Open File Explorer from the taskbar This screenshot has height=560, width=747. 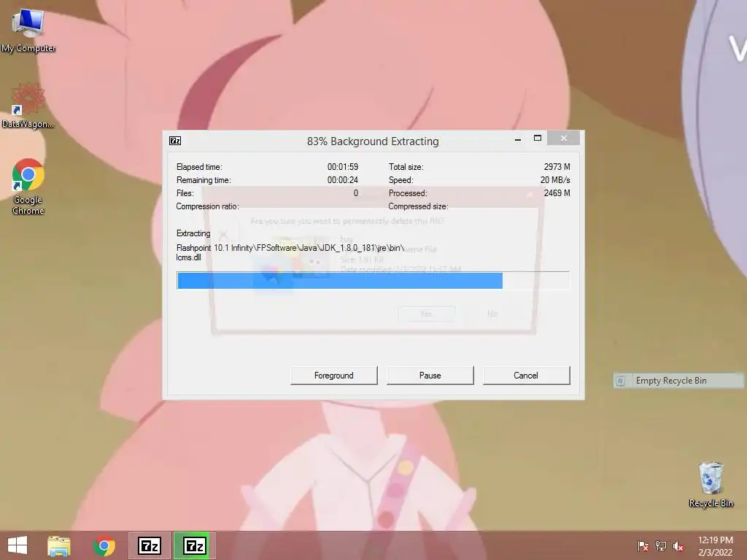[59, 545]
